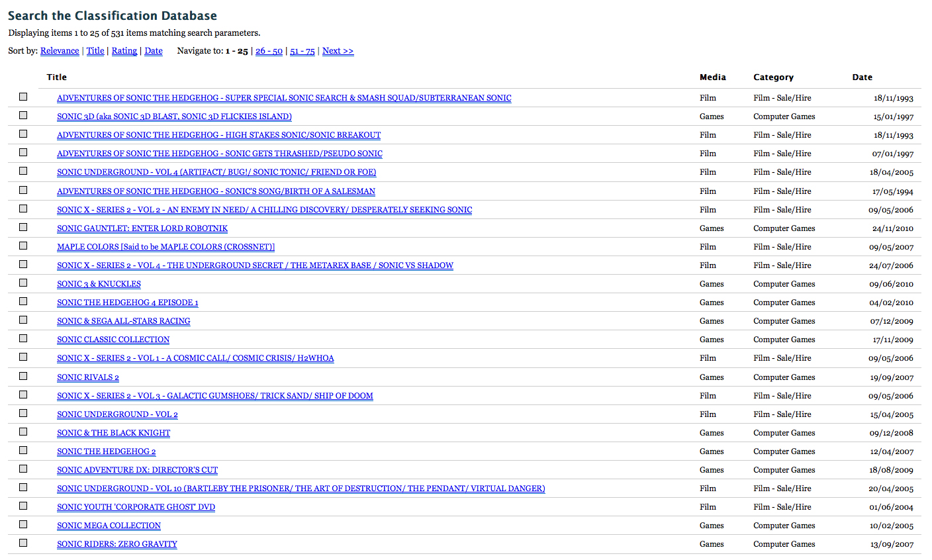Sort results by Date
The width and height of the screenshot is (932, 560).
coord(154,51)
